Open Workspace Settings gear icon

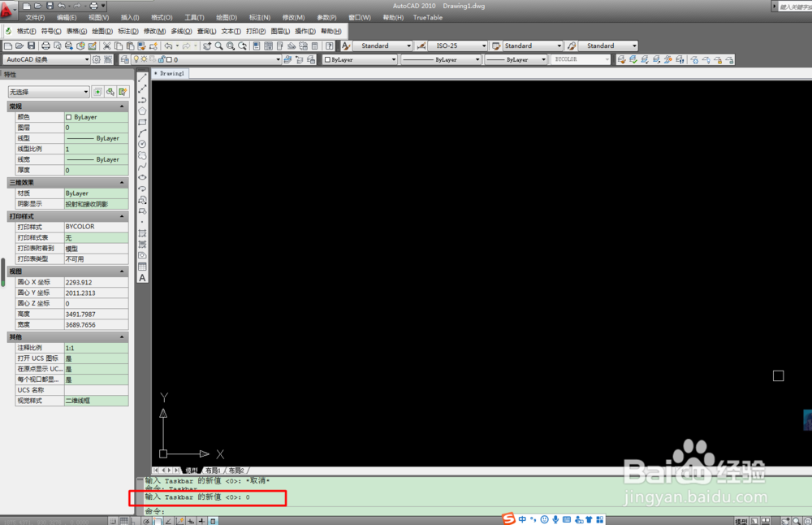(x=97, y=59)
